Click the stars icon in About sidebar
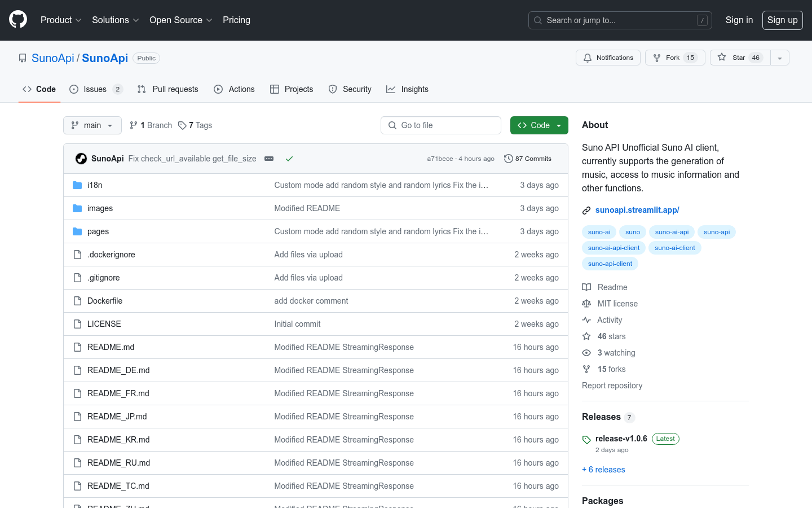Viewport: 812px width, 508px height. (x=586, y=336)
